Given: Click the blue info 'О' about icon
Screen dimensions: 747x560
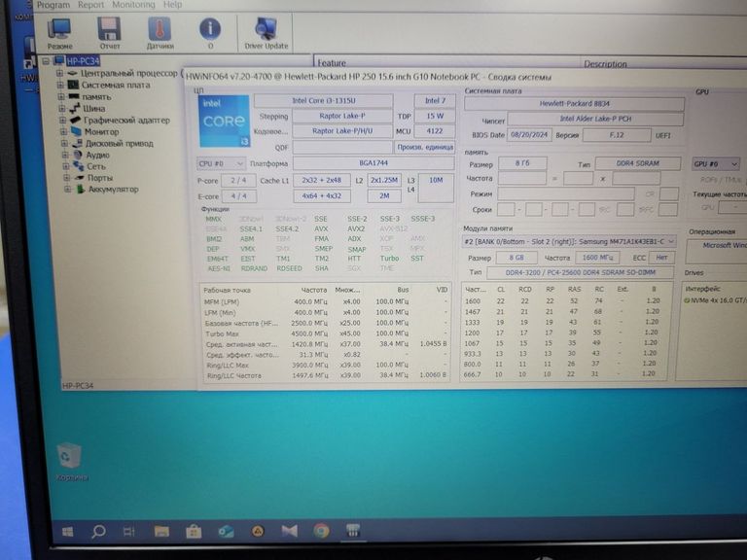Looking at the screenshot, I should [210, 30].
